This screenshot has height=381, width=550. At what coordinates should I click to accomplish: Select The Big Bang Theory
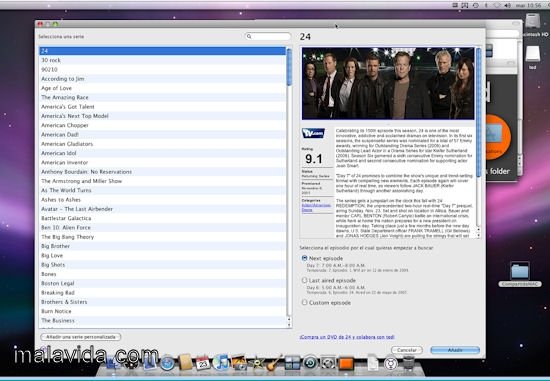tap(162, 237)
